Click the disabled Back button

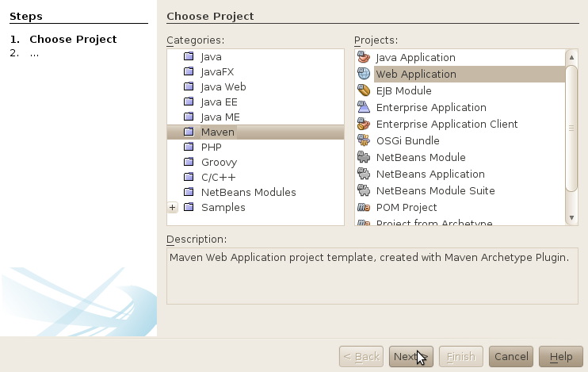pos(361,356)
